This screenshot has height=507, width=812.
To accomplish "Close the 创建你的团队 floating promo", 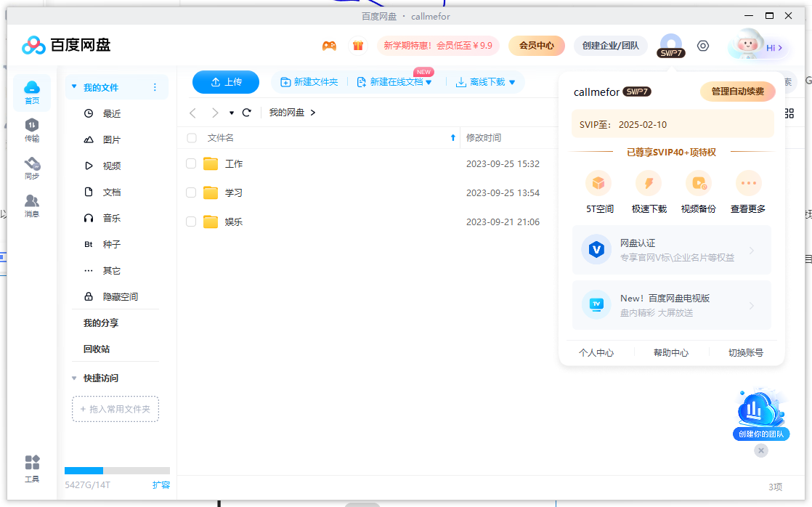I will pos(760,450).
